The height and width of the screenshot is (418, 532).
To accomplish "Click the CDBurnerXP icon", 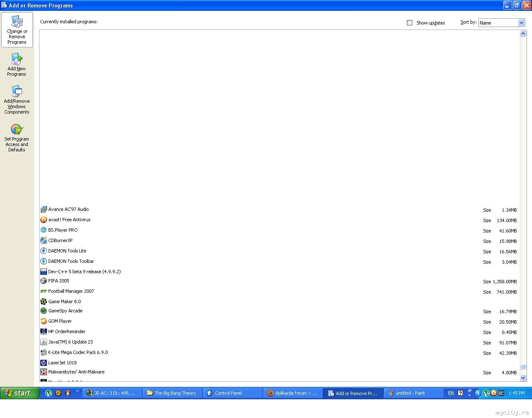I will (44, 240).
